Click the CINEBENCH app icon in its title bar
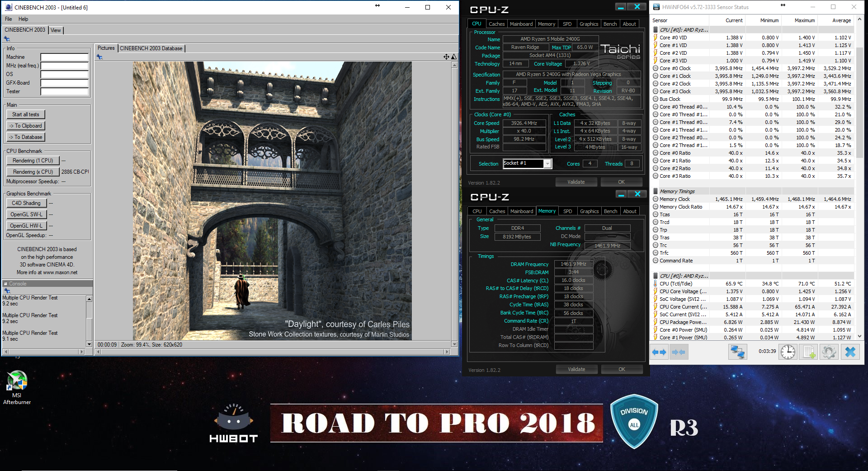 [x=9, y=7]
